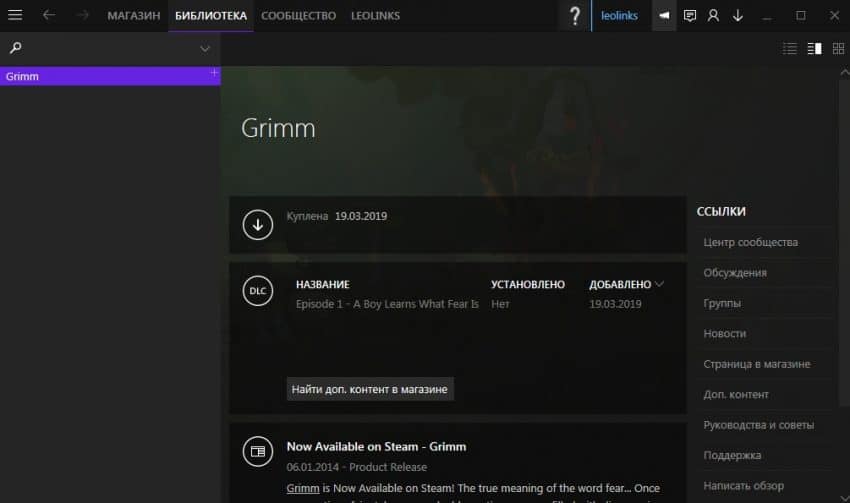Viewport: 850px width, 503px height.
Task: Click the library search magnifier icon
Action: 16,48
